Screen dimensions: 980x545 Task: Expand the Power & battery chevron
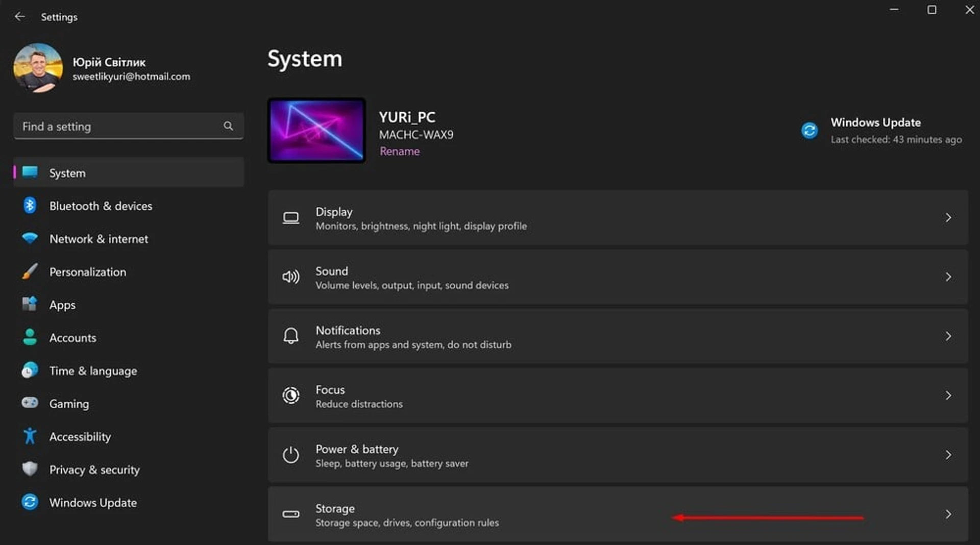pos(948,455)
